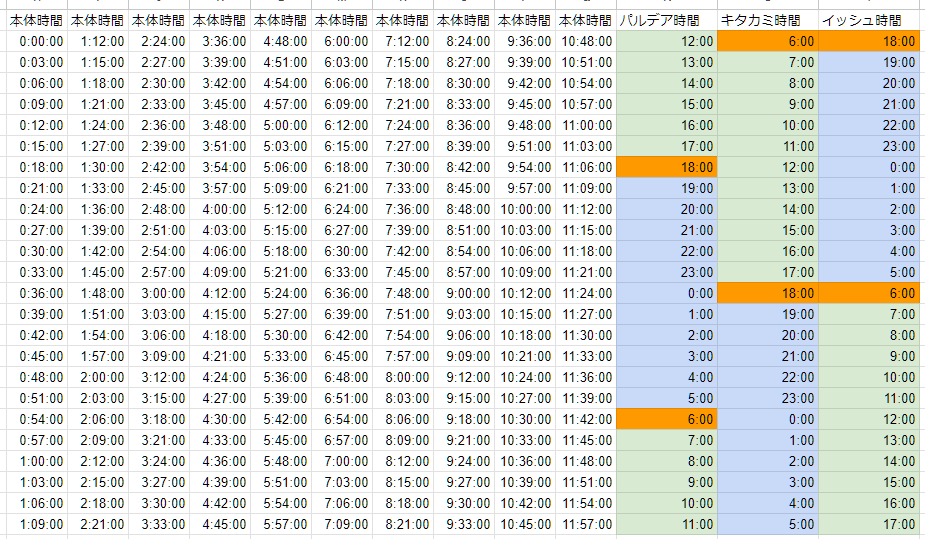Select the 6:30:00 cell
The width and height of the screenshot is (925, 539).
pyautogui.click(x=342, y=251)
